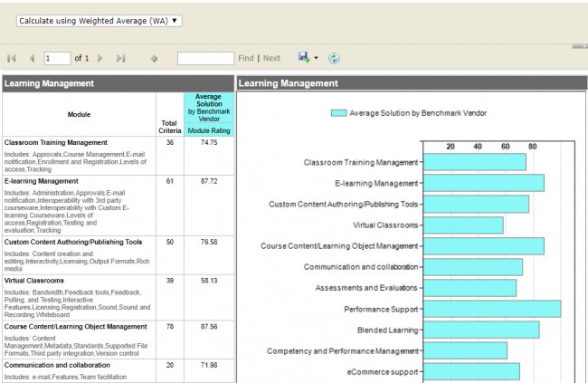This screenshot has height=383, width=588.
Task: Refresh the report
Action: [x=334, y=58]
